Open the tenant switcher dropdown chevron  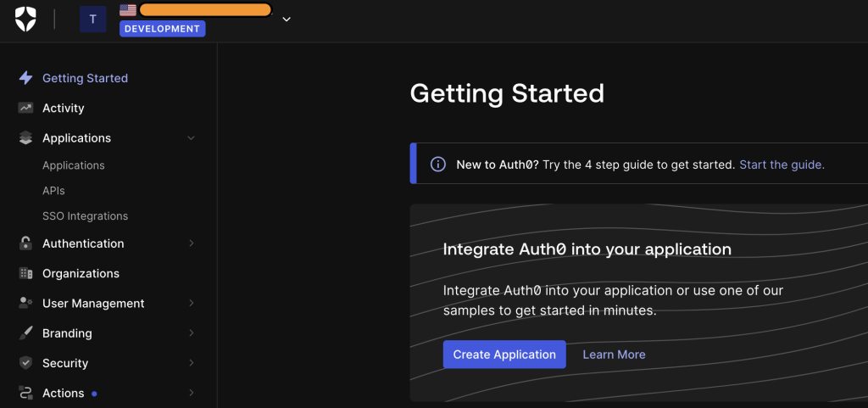(x=287, y=20)
